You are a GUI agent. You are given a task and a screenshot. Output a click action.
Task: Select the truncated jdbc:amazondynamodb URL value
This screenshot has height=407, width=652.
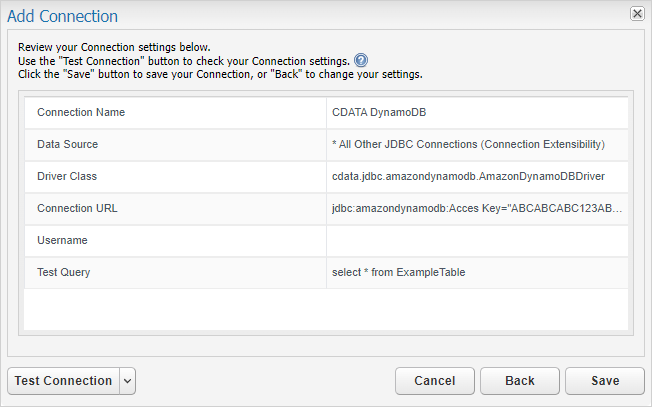[x=477, y=209]
